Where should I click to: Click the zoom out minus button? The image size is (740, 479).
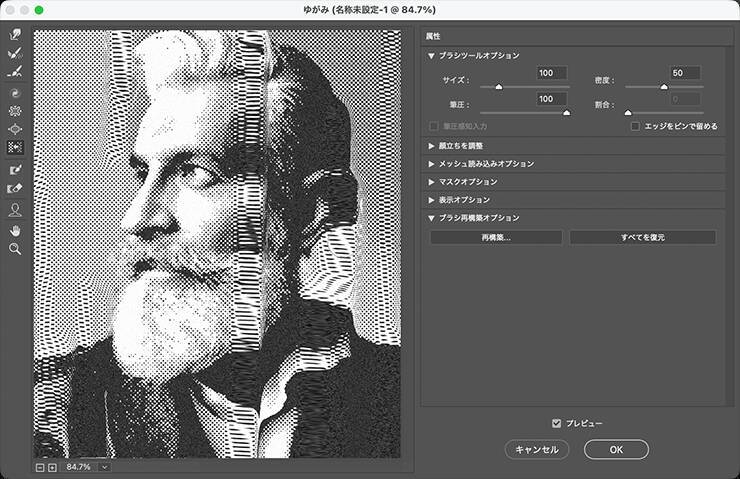coord(40,467)
